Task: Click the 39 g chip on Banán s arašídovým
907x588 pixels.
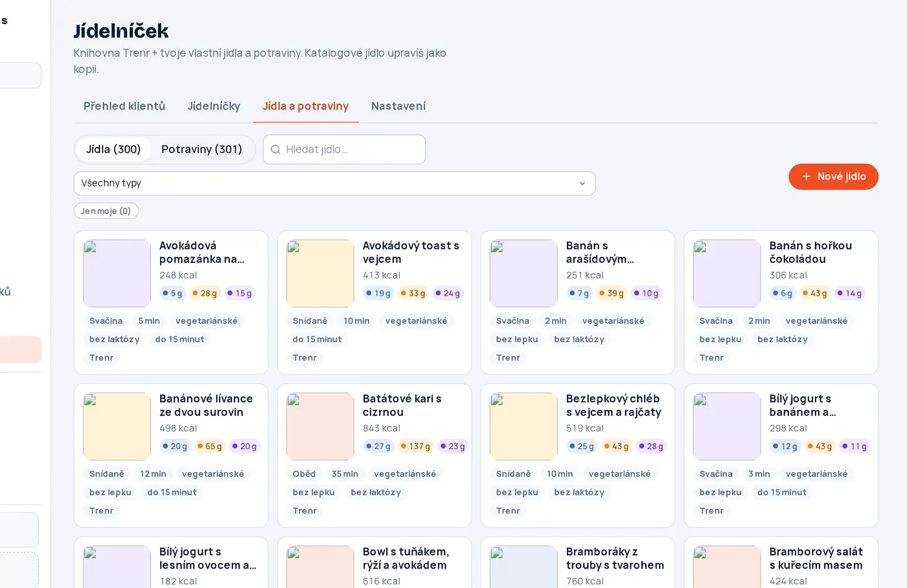Action: 612,293
